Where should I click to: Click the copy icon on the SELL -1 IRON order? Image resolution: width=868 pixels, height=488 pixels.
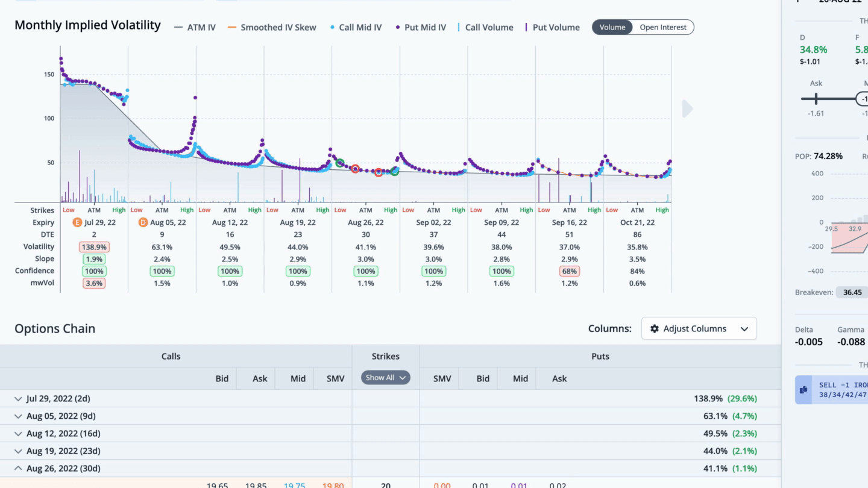(804, 390)
